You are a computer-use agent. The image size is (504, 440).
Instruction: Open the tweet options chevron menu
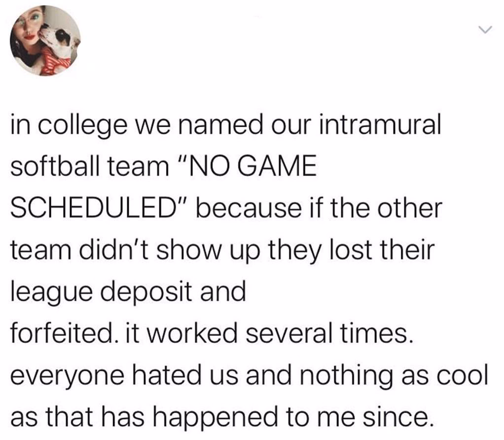pyautogui.click(x=485, y=30)
